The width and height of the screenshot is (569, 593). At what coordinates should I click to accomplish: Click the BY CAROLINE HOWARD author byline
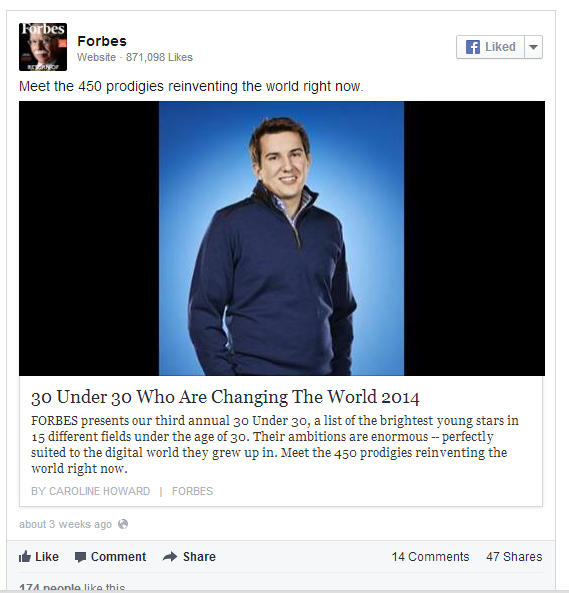pos(90,491)
